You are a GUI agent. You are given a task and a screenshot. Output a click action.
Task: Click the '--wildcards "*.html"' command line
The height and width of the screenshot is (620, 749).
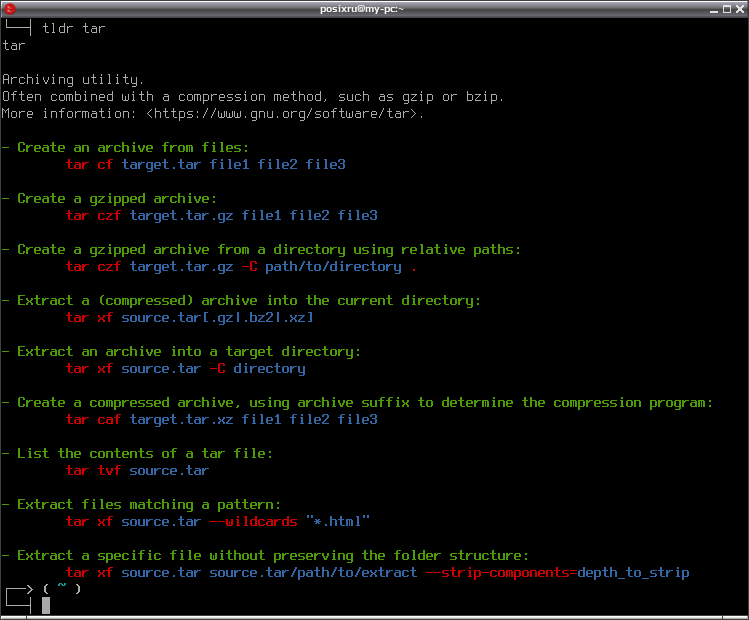pos(218,523)
